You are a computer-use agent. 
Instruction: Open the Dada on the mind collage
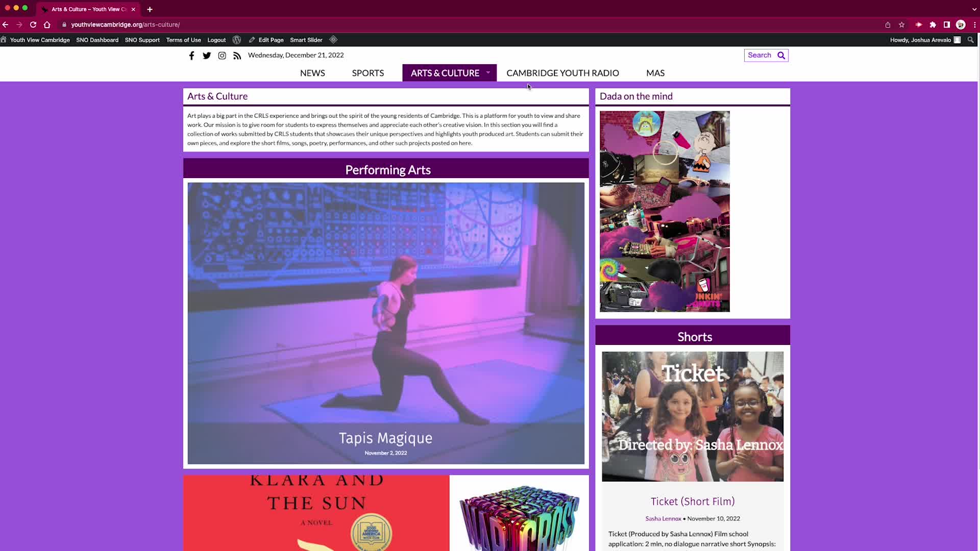665,211
